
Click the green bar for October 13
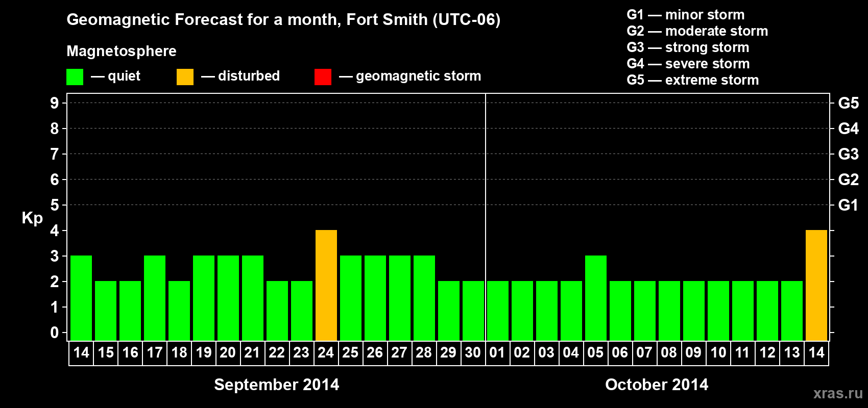[x=792, y=311]
